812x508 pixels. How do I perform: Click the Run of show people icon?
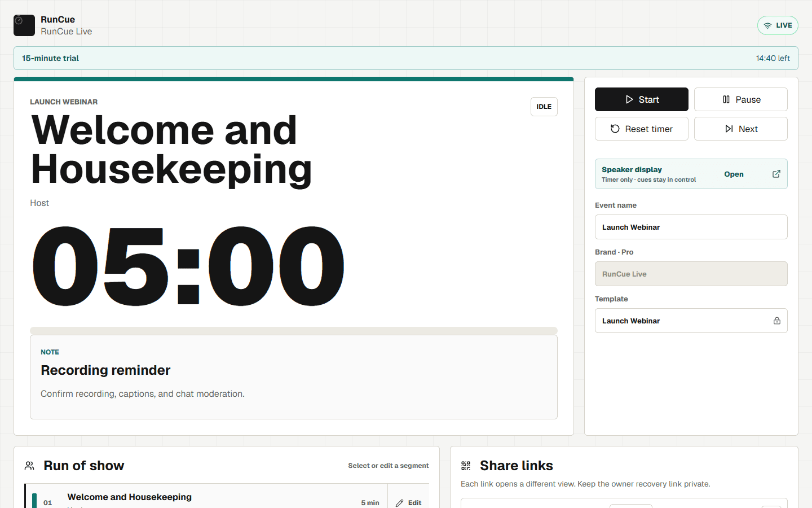coord(29,466)
